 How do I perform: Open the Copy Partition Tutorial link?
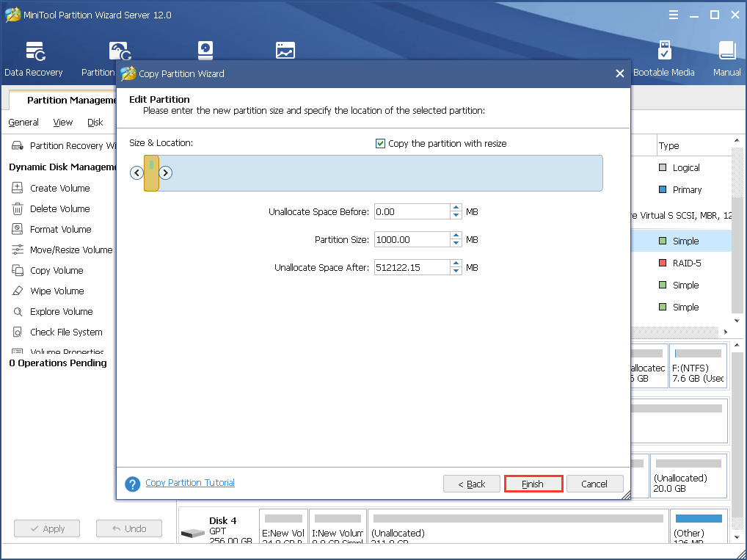coord(190,482)
